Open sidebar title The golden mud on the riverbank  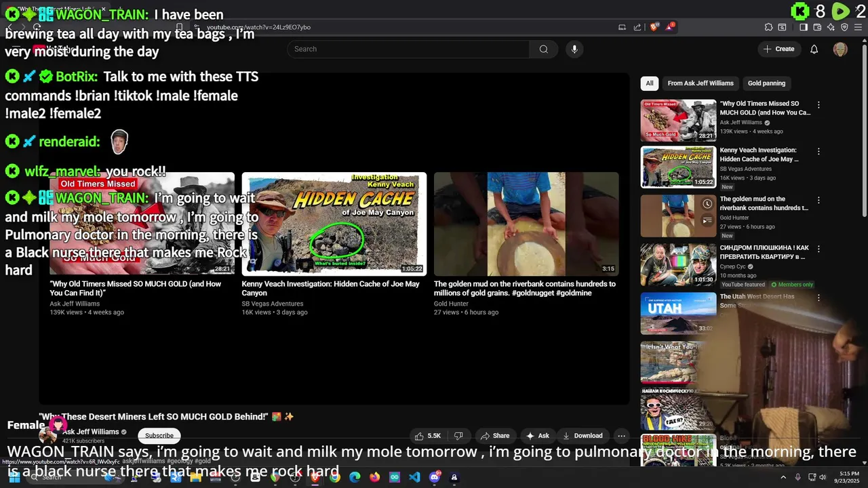[x=764, y=203]
